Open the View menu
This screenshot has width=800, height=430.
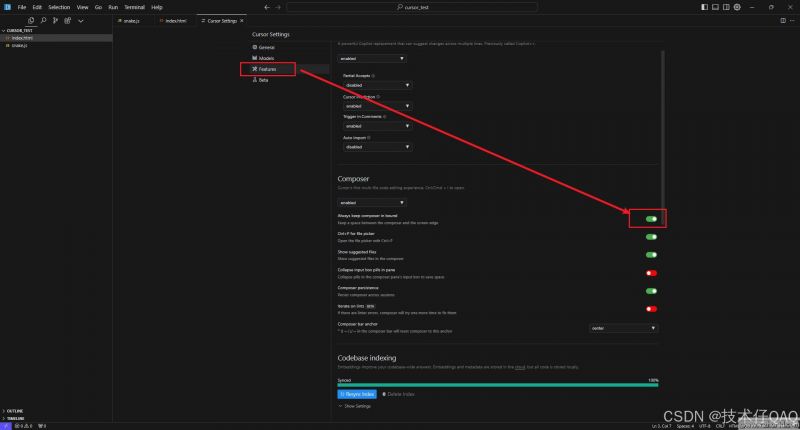point(83,7)
